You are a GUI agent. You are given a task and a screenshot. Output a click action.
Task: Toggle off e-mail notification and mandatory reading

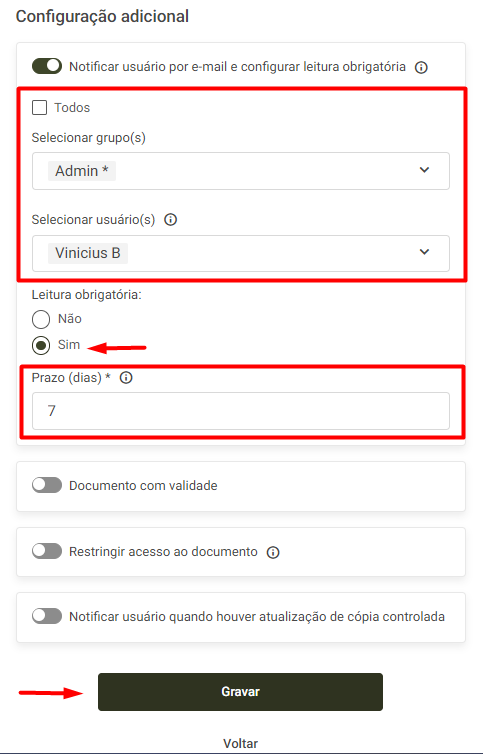[47, 66]
